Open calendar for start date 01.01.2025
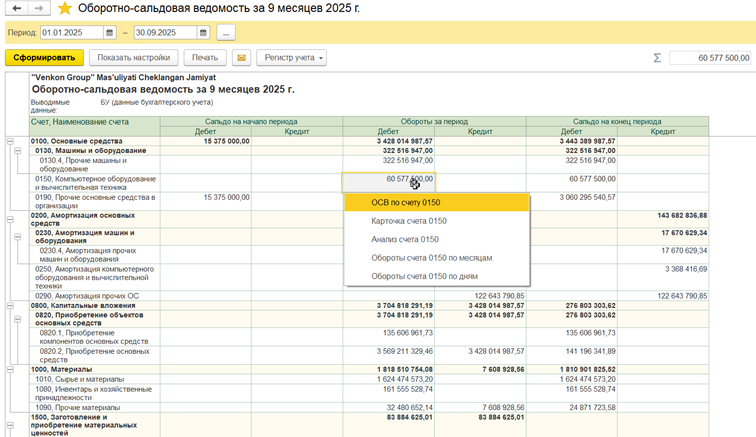The image size is (756, 437). 110,33
